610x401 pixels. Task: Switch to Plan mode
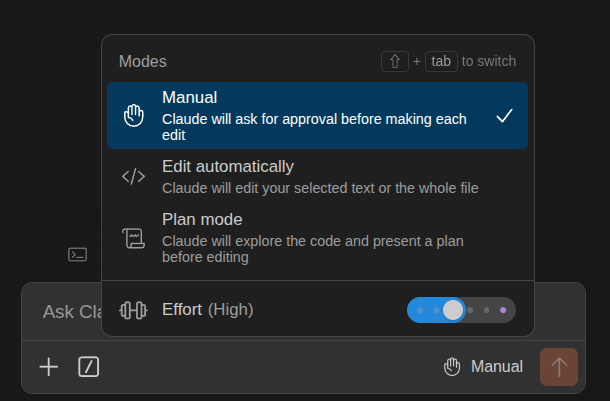click(x=317, y=238)
